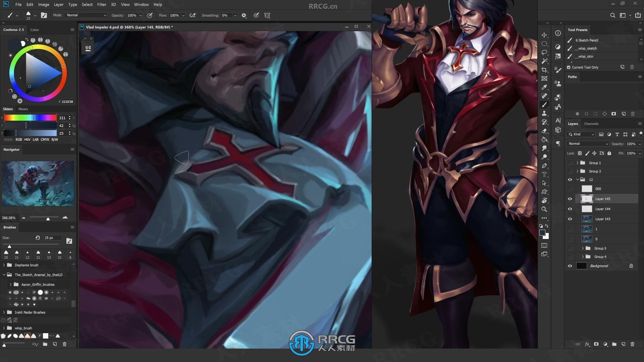Select the Frame tool

[544, 78]
